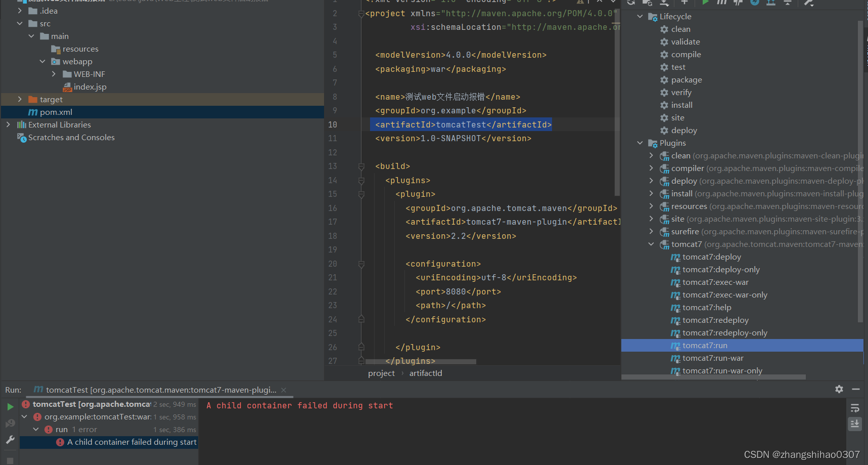Collapse the main folder
The image size is (868, 465).
(31, 36)
